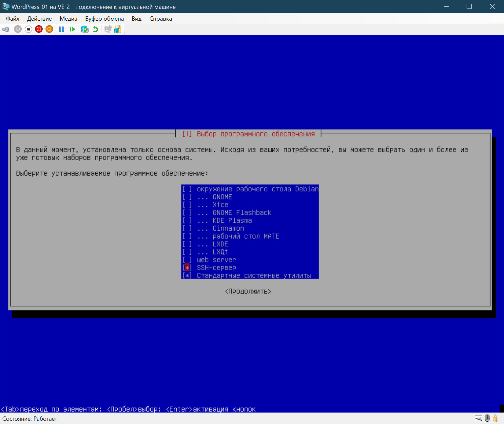
Task: Click the Выбор программного обеспечения dialog title
Action: 248,134
